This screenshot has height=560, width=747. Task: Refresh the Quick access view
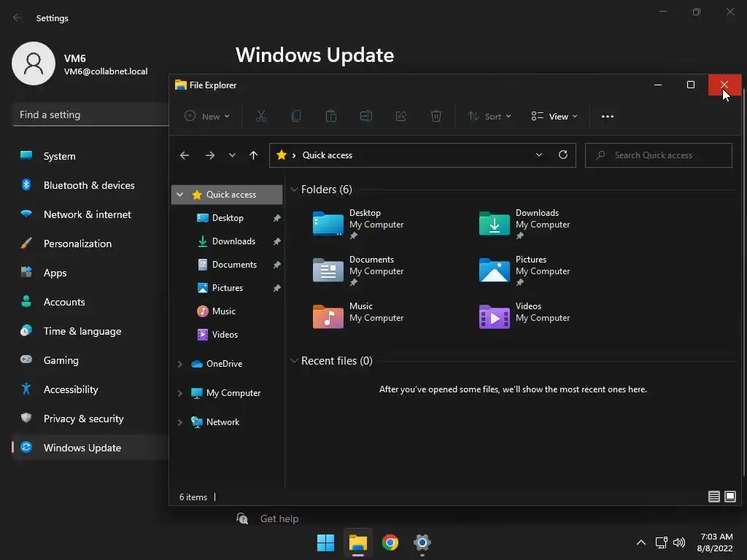pyautogui.click(x=563, y=155)
